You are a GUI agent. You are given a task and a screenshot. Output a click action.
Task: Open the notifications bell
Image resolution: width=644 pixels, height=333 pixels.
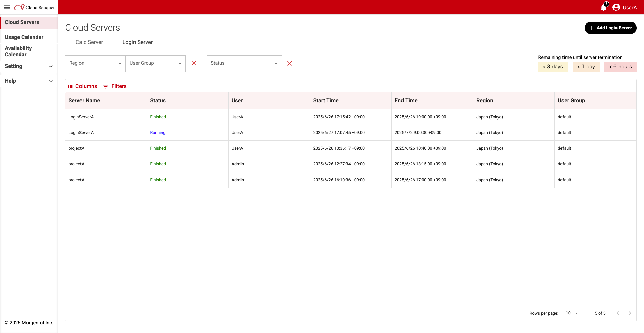point(604,7)
